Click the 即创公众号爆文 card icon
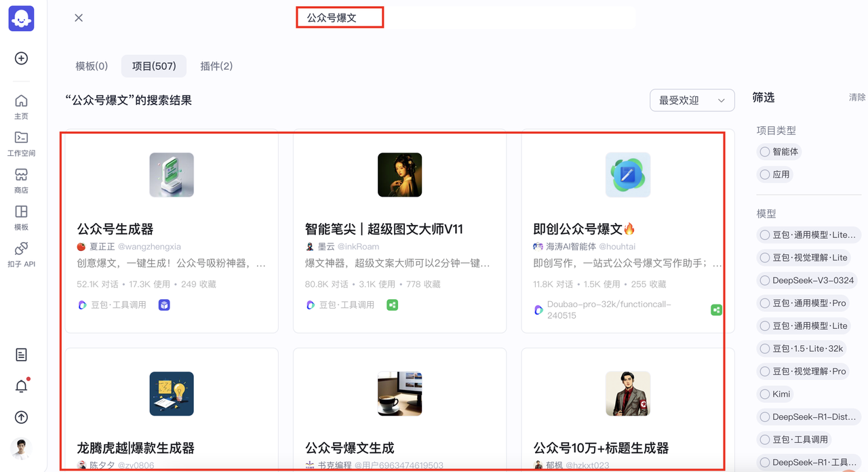Viewport: 868px width, 472px height. (x=628, y=175)
